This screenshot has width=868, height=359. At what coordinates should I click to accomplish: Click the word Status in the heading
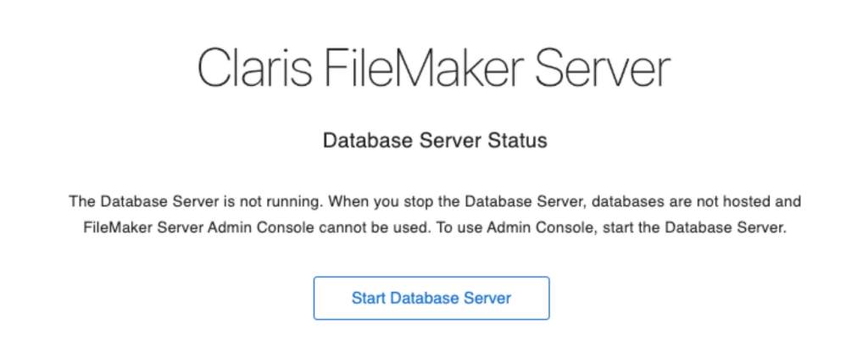point(521,141)
